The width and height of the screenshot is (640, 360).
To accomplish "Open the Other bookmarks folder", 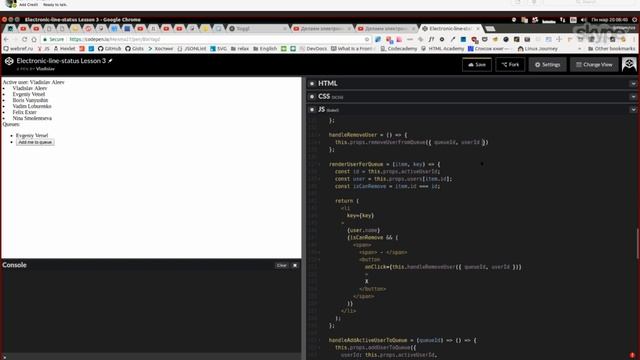I will pyautogui.click(x=611, y=49).
